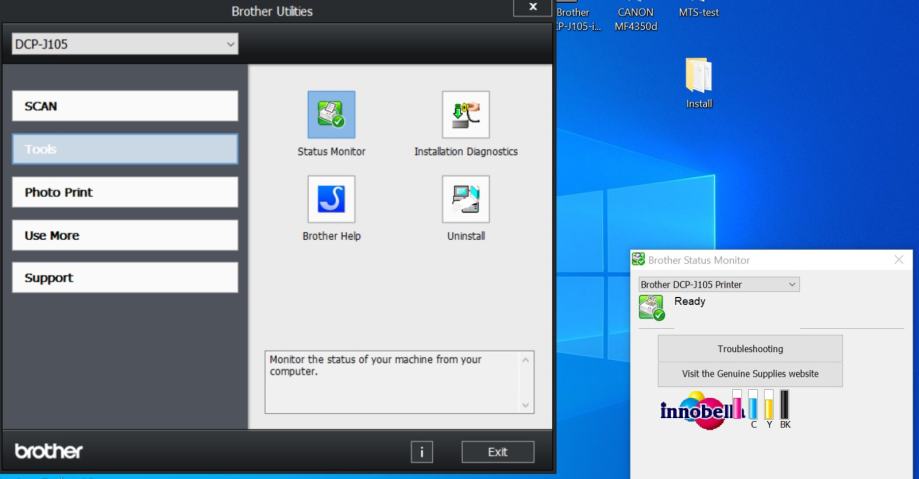Click description box scroll down arrow

click(x=525, y=405)
